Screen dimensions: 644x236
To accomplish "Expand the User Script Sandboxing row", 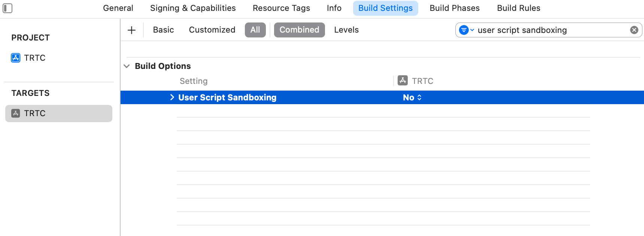I will coord(172,97).
